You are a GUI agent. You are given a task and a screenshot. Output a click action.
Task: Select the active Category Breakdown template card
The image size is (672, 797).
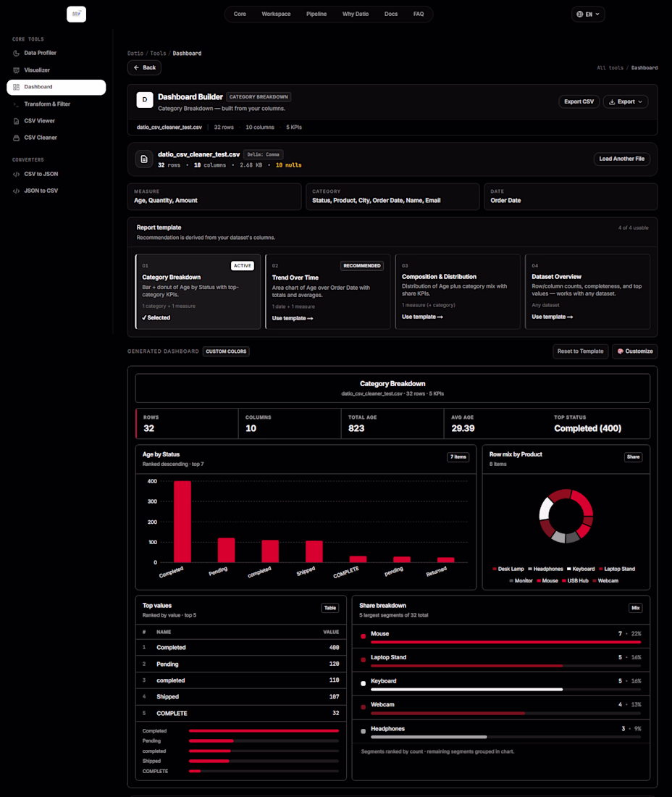click(x=198, y=292)
